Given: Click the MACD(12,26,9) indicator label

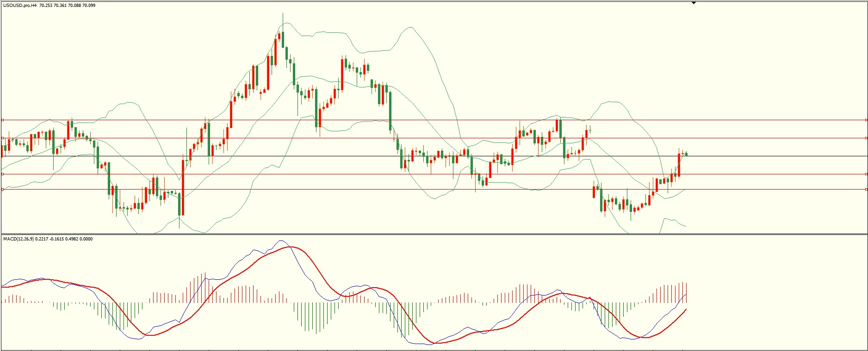Looking at the screenshot, I should coord(19,239).
